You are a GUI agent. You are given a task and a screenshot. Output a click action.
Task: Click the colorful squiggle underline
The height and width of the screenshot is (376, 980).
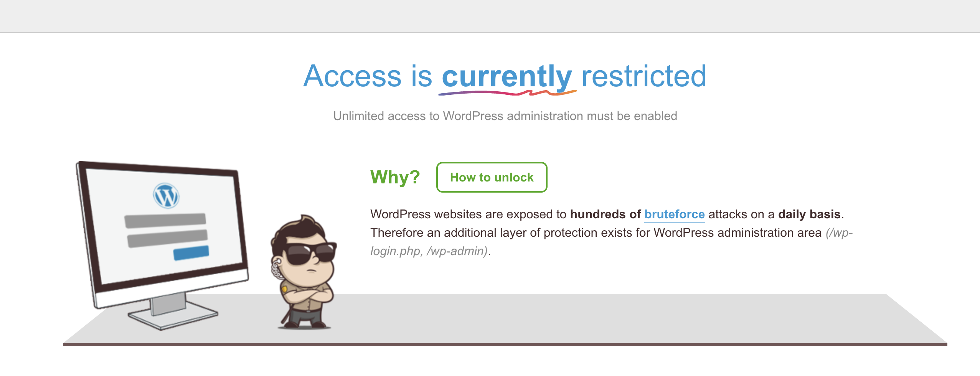point(507,93)
